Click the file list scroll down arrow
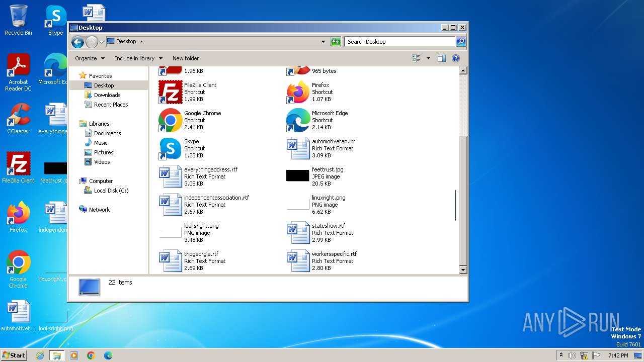This screenshot has height=362, width=644. point(463,270)
